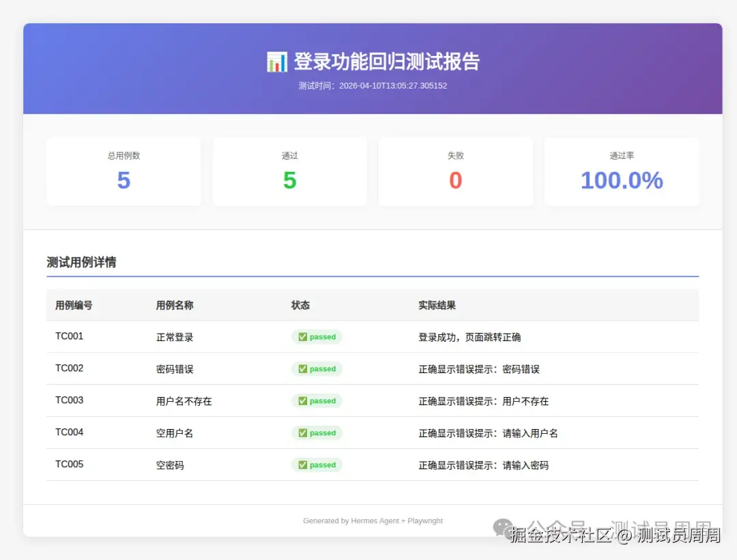Toggle the passed status badge for 密码错误
This screenshot has height=560, width=737.
tap(316, 368)
